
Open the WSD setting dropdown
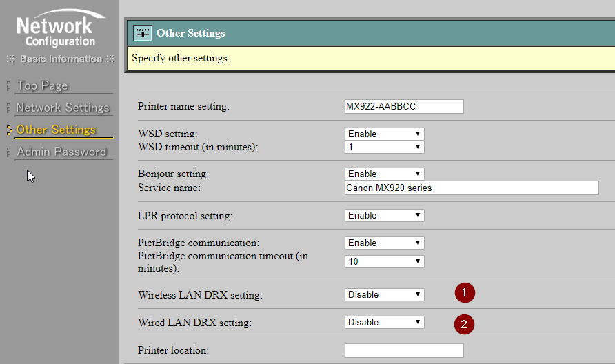click(x=385, y=134)
